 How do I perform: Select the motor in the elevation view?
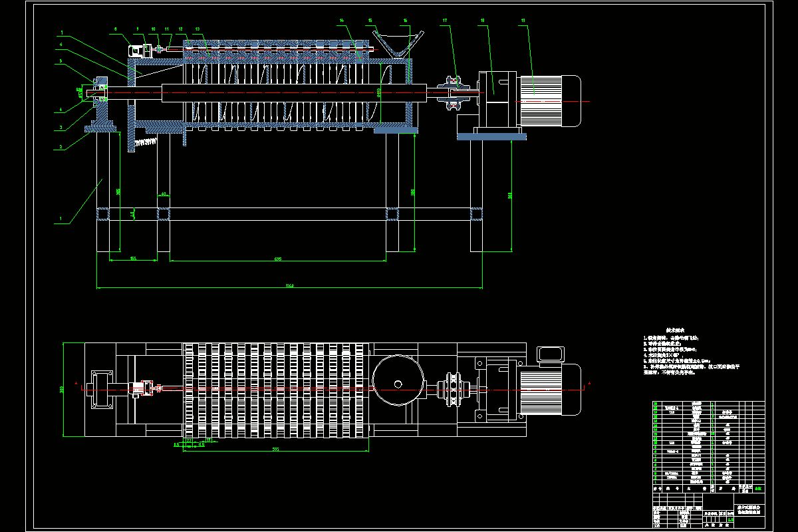pyautogui.click(x=550, y=101)
